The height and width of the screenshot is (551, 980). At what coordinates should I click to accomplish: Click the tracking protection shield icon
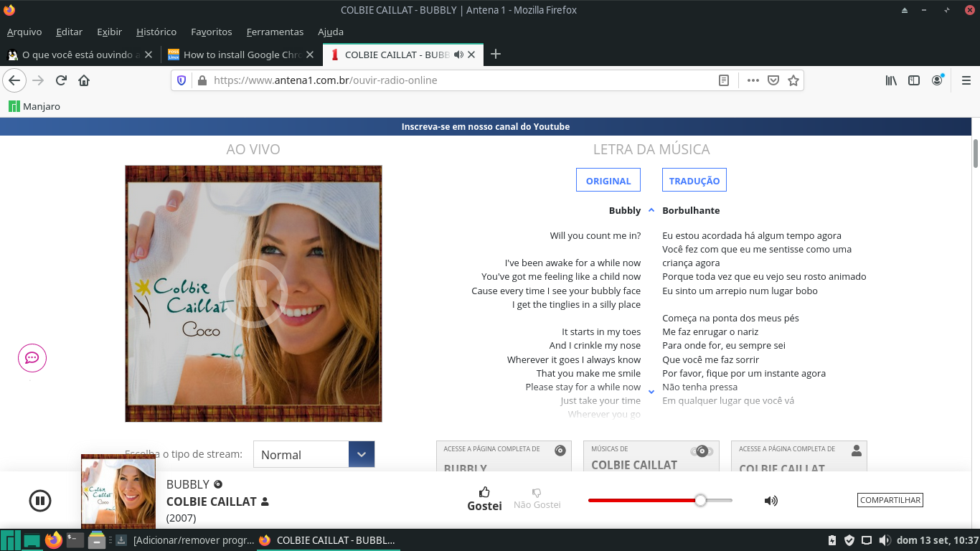point(182,80)
